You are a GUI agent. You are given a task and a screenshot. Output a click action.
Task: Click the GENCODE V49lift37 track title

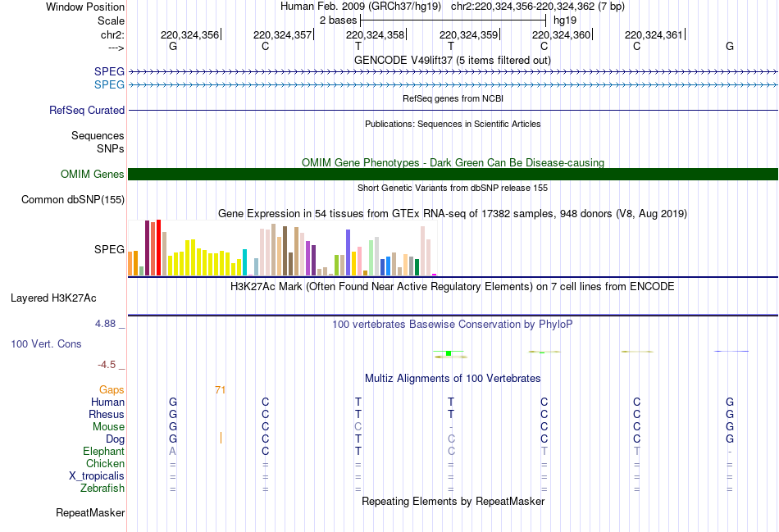click(x=452, y=60)
